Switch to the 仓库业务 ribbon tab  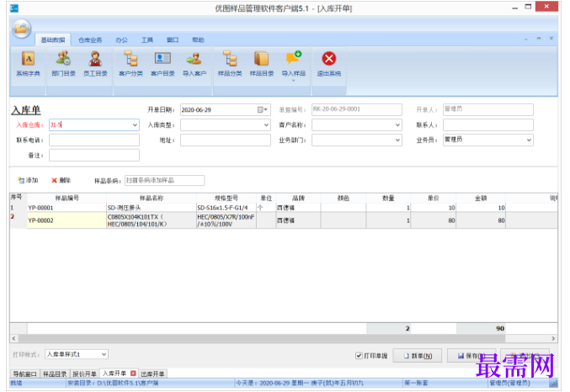[90, 40]
